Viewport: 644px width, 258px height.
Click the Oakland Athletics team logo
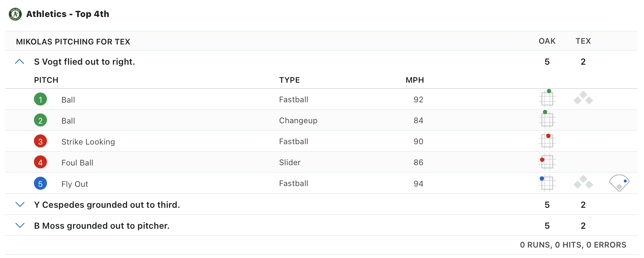pyautogui.click(x=15, y=14)
